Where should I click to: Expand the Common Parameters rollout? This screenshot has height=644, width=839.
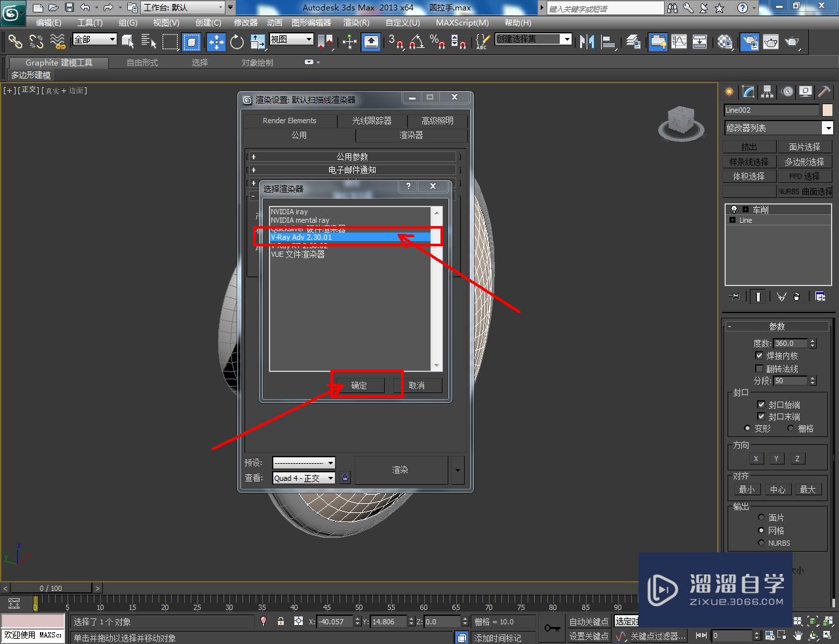(x=353, y=157)
